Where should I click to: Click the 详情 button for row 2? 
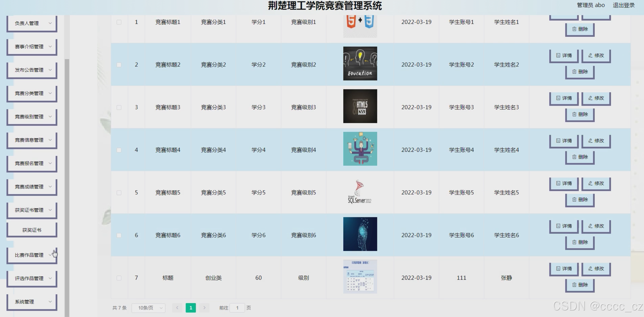click(564, 56)
